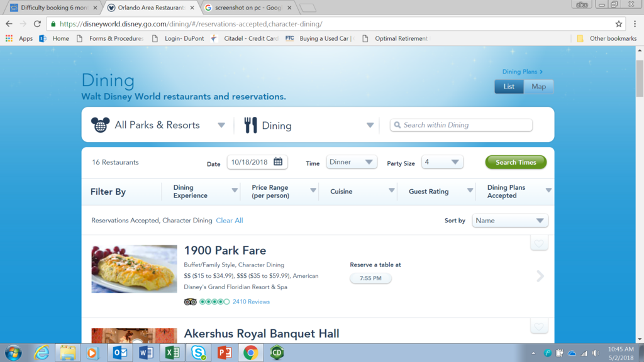Click the fork and knife Dining icon

coord(250,125)
